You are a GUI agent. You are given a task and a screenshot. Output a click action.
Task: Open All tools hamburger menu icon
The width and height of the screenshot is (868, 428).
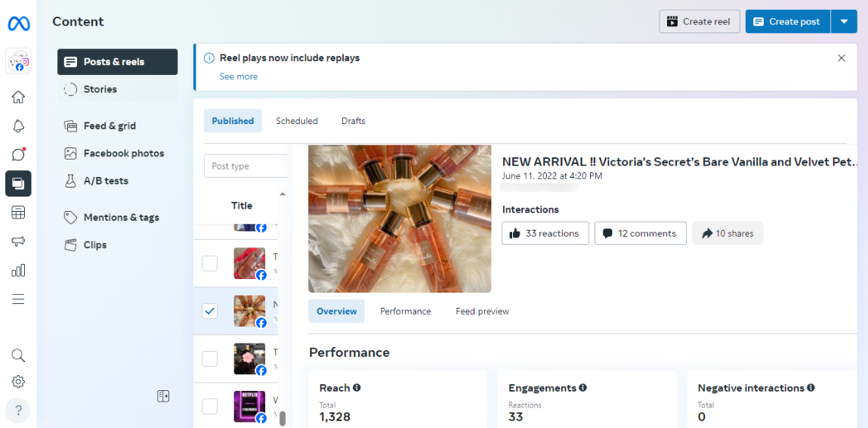point(18,299)
